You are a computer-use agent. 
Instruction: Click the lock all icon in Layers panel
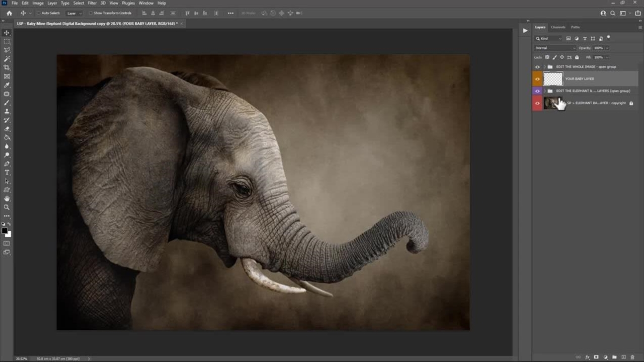pos(577,57)
